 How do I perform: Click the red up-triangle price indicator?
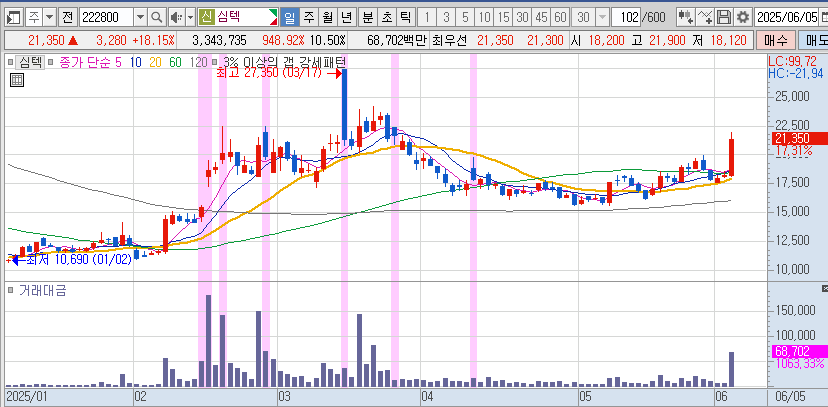(72, 40)
